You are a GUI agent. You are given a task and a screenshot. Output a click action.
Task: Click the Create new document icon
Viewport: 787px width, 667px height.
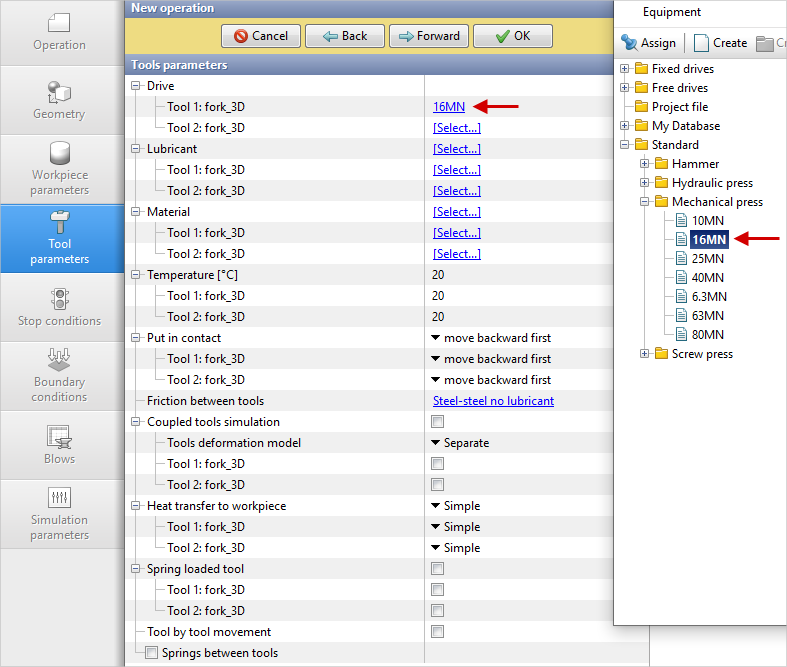(x=701, y=43)
